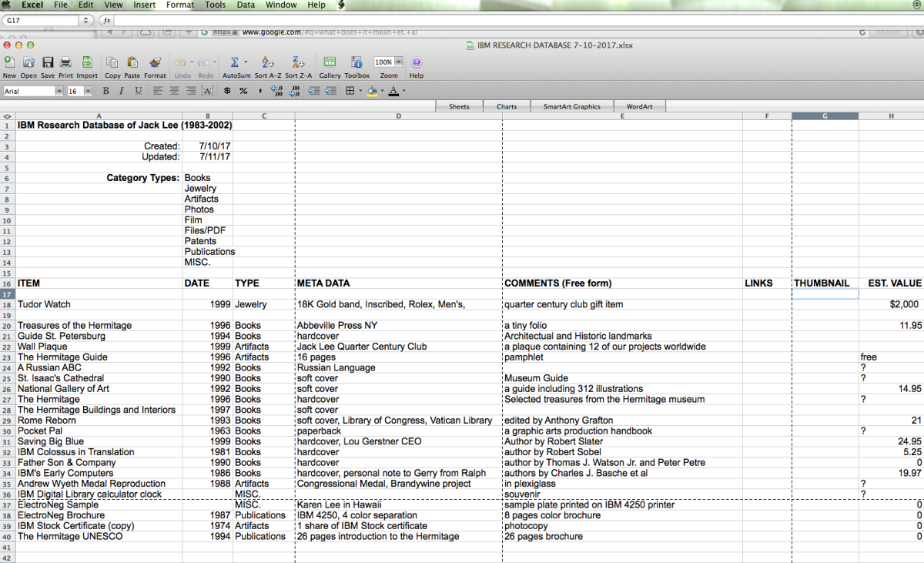924x563 pixels.
Task: Toggle Underline formatting
Action: (138, 91)
